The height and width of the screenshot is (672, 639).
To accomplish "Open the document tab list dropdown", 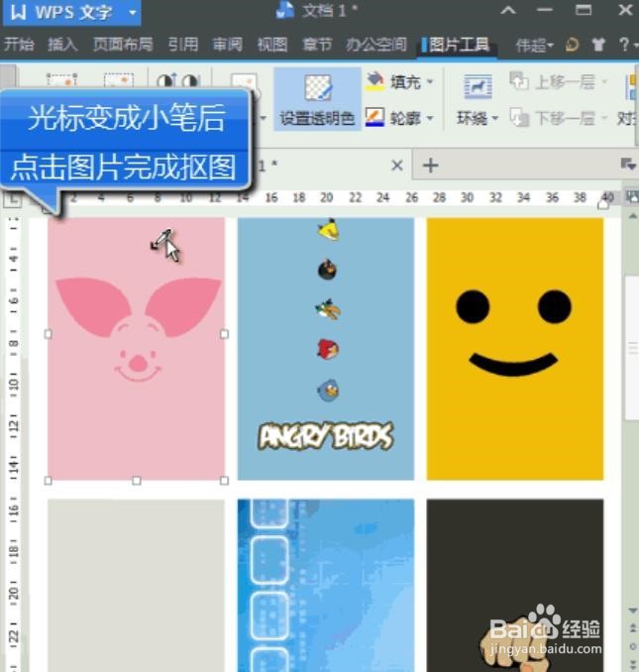I will coord(628,164).
